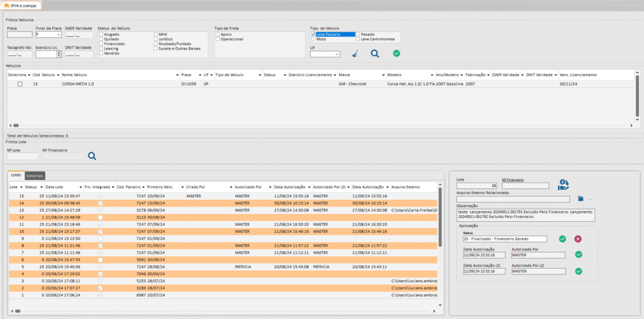Click the Arquivo Externo column header

point(406,187)
